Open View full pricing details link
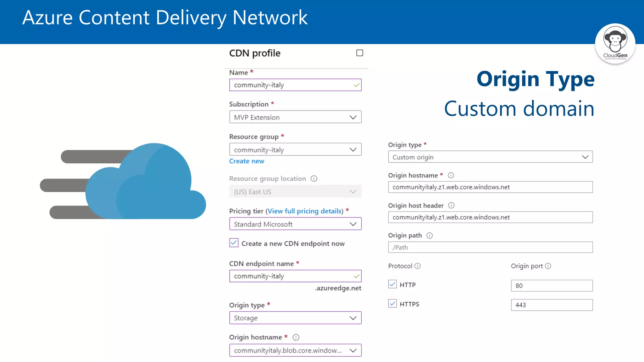The height and width of the screenshot is (362, 644). (x=305, y=211)
